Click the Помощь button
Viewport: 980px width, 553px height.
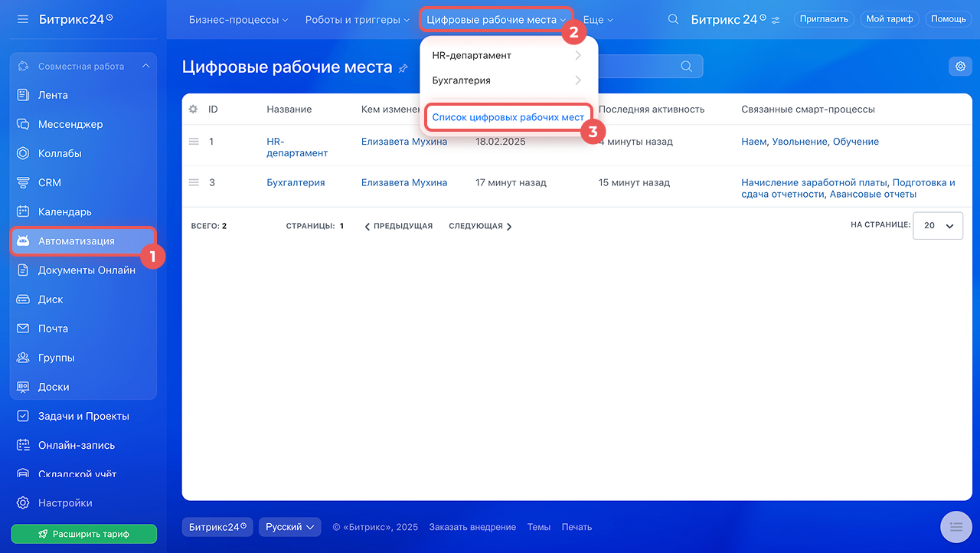(949, 19)
